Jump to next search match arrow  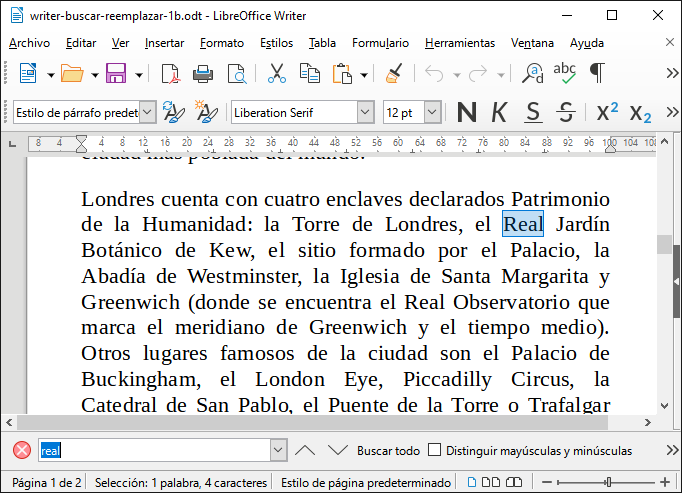[x=339, y=450]
